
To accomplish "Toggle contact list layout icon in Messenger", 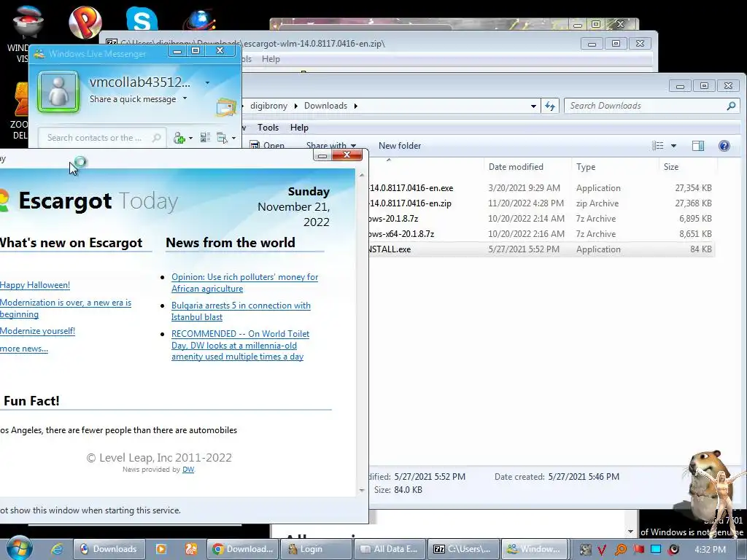I will point(205,138).
